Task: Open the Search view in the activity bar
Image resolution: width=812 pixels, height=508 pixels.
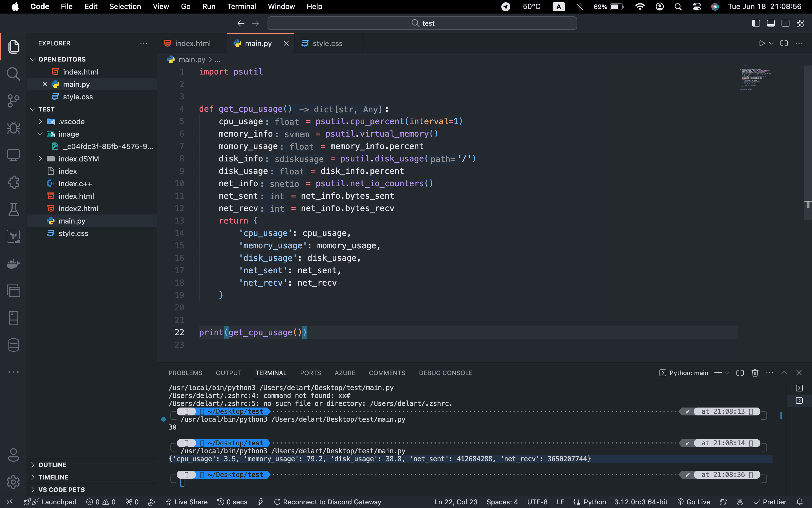Action: tap(14, 74)
